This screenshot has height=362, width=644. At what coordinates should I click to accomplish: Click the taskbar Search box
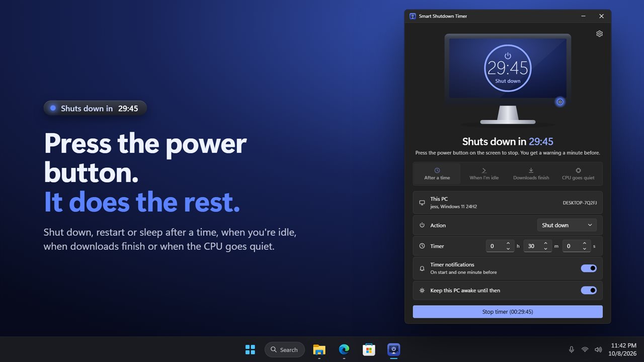285,349
